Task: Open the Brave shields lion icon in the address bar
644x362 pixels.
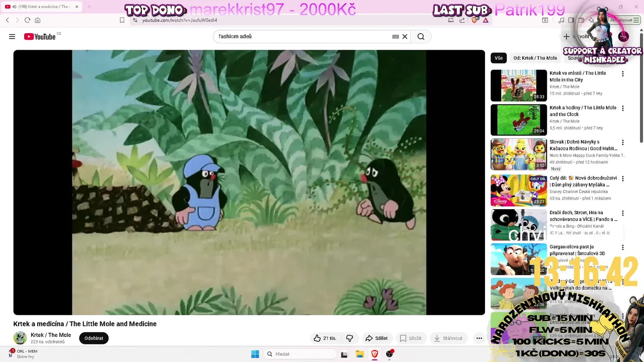Action: [x=474, y=20]
